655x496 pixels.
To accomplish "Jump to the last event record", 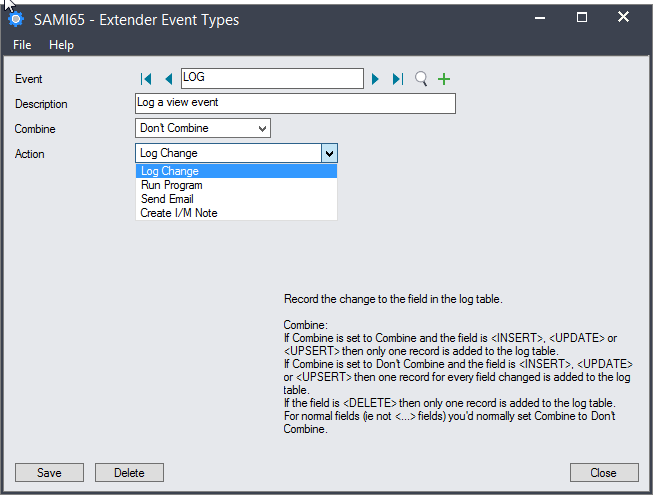I will click(x=398, y=79).
